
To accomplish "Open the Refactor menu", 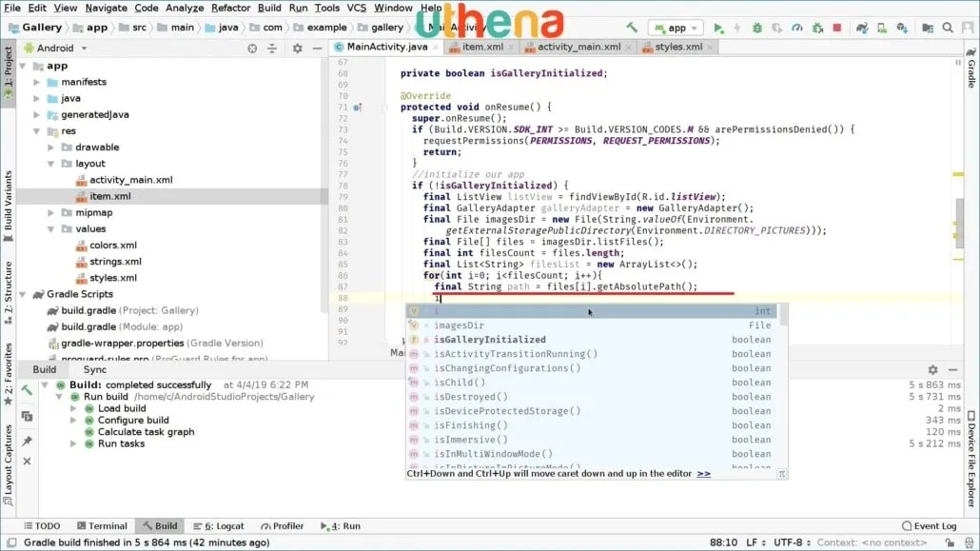I will coord(230,9).
